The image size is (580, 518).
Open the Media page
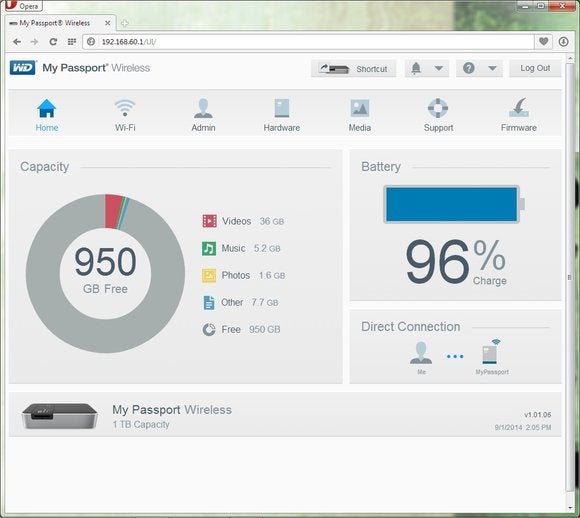pyautogui.click(x=360, y=115)
